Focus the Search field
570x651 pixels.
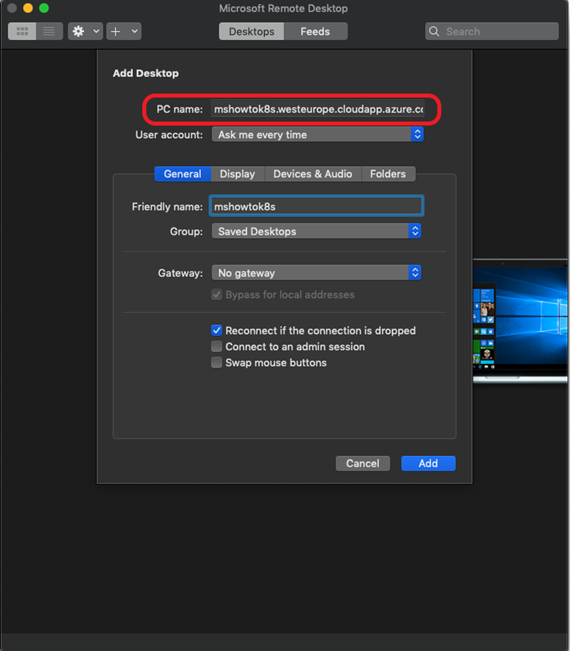tap(492, 31)
